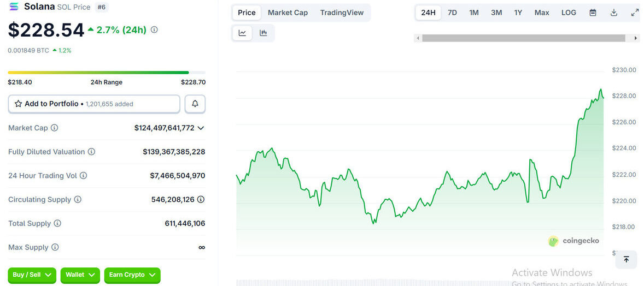This screenshot has width=644, height=286.
Task: Select the 1Y time range
Action: tap(518, 13)
